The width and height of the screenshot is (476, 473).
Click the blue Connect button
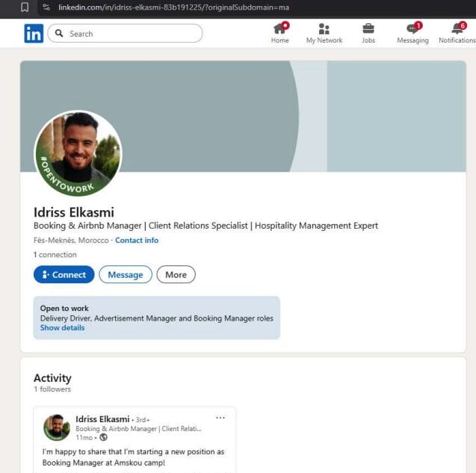(64, 274)
